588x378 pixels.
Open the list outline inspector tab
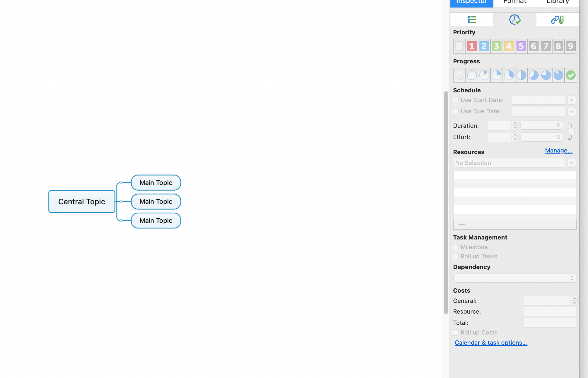click(472, 20)
